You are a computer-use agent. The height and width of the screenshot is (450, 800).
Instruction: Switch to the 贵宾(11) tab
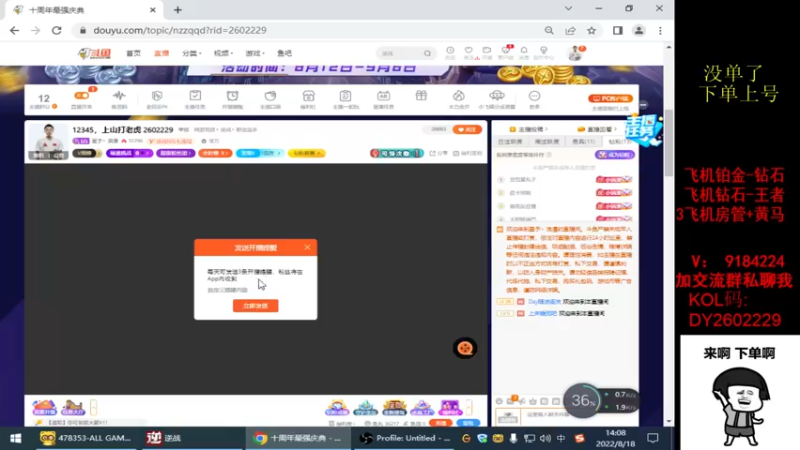click(x=584, y=141)
